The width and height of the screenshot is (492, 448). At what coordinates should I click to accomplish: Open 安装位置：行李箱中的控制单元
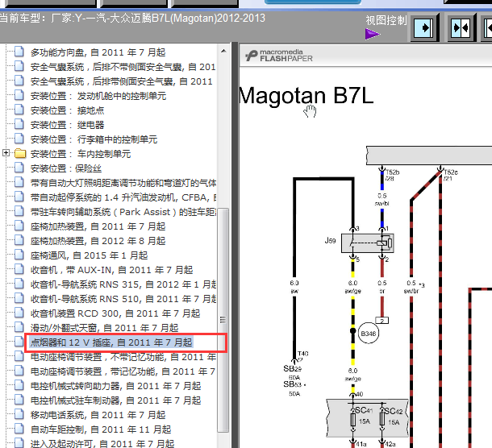click(94, 139)
